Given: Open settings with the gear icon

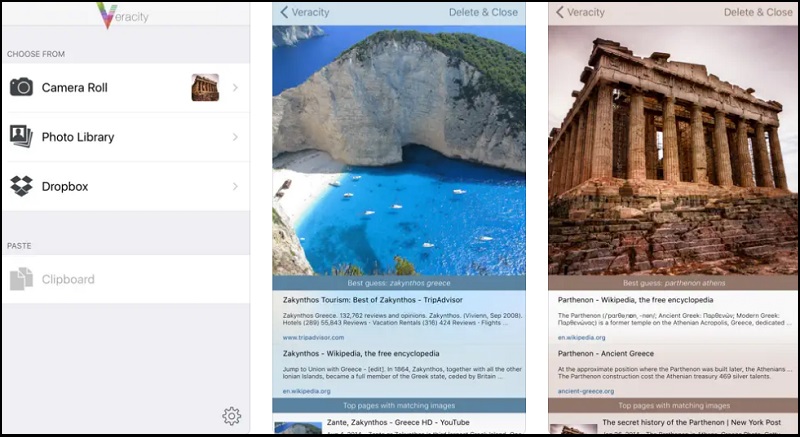Looking at the screenshot, I should coord(231,416).
